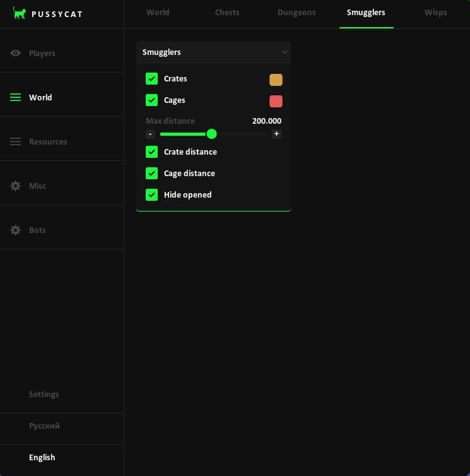
Task: Collapse the Smugglers panel chevron
Action: 285,52
